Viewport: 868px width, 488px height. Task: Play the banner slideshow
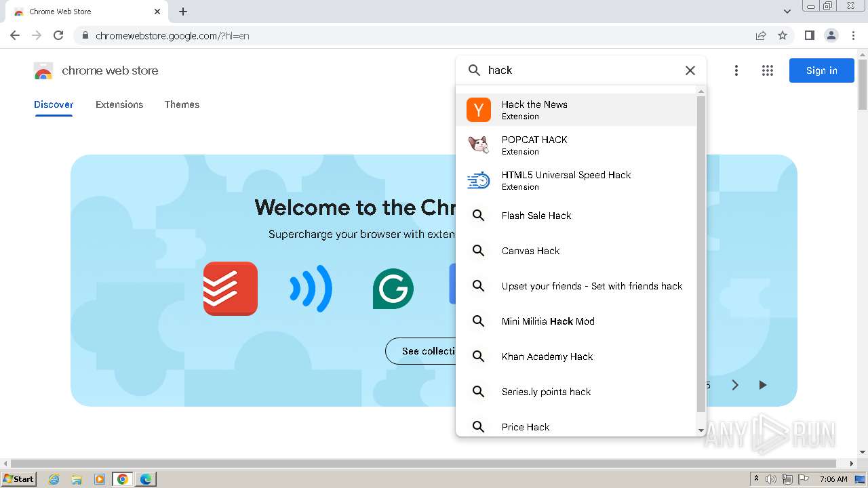763,385
